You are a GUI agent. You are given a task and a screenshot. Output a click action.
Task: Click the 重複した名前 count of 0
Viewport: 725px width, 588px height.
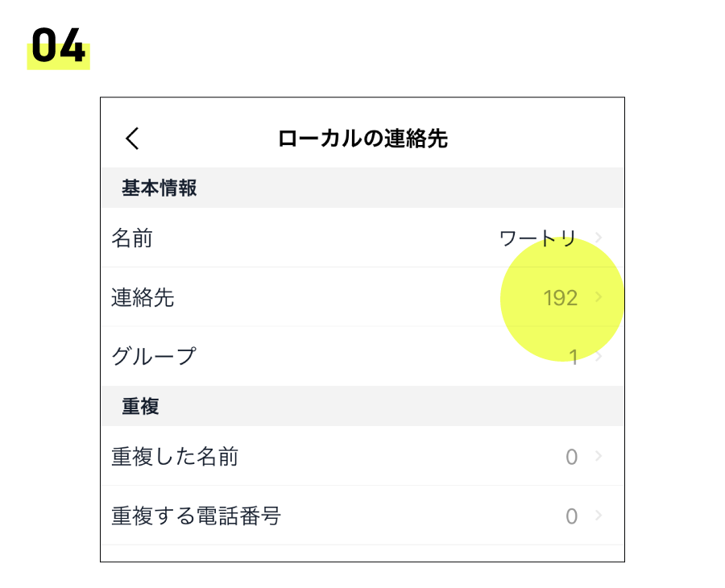(x=571, y=458)
